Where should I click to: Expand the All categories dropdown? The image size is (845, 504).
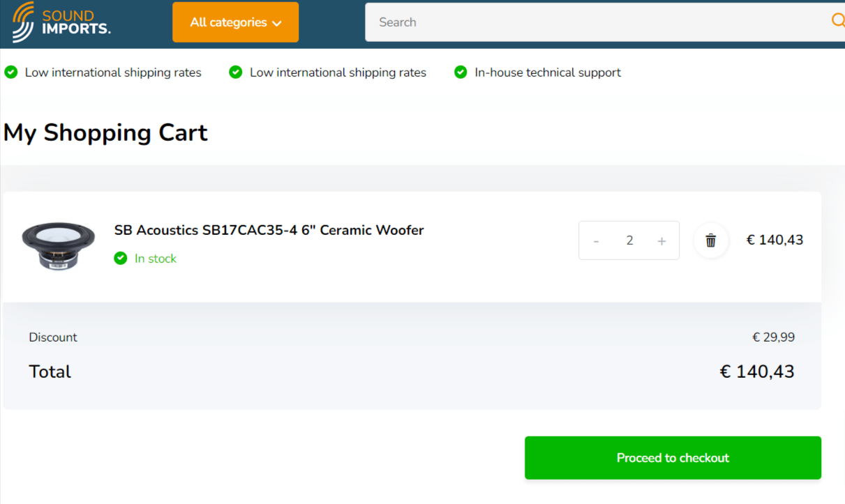point(235,22)
